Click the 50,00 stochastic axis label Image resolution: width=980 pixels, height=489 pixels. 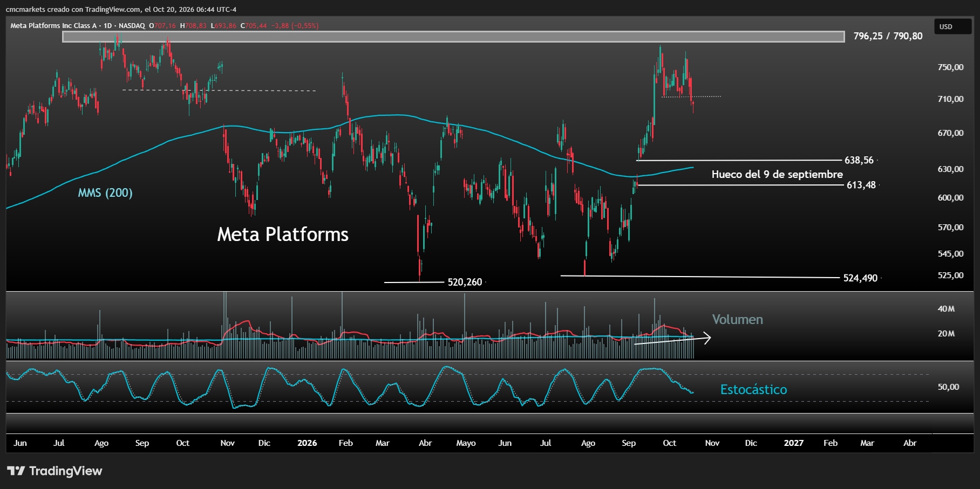pyautogui.click(x=948, y=387)
